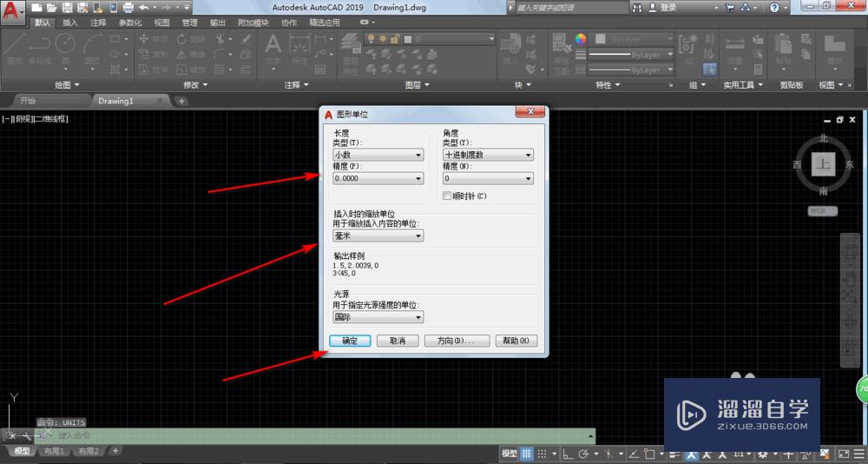Click the Plot printer icon

pyautogui.click(x=128, y=8)
